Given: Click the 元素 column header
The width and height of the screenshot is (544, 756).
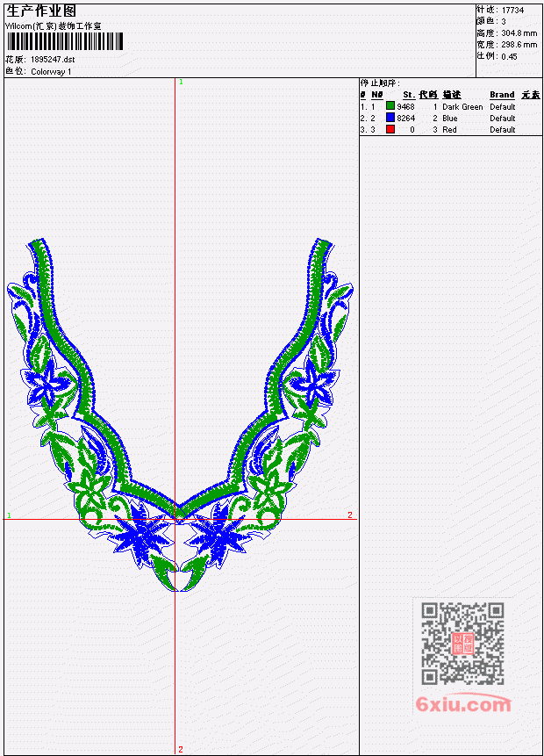Looking at the screenshot, I should pyautogui.click(x=531, y=95).
